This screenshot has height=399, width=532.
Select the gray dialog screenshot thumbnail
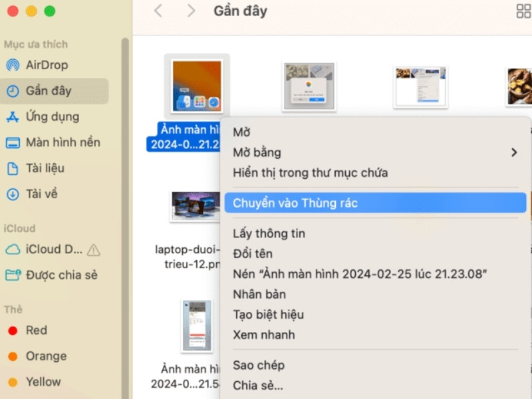tap(309, 86)
